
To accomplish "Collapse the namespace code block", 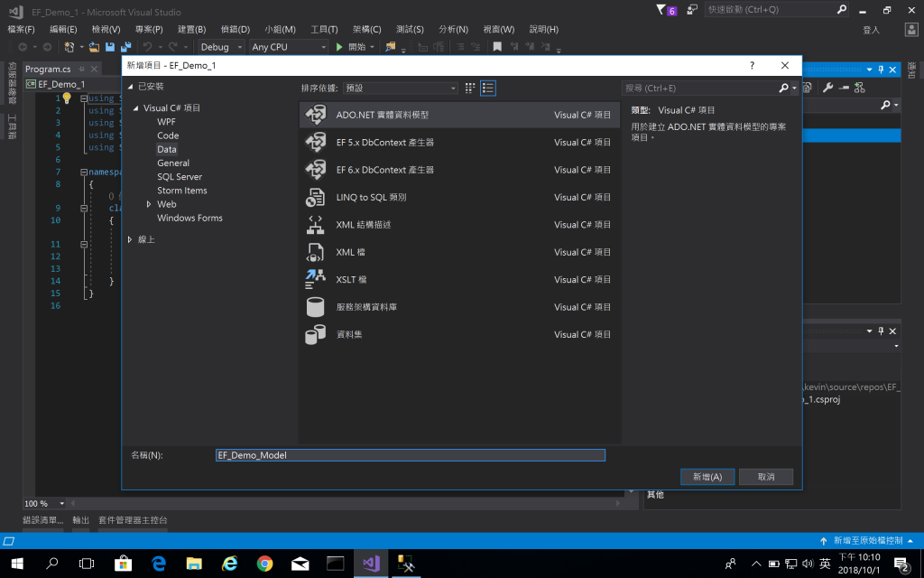I will coord(84,172).
